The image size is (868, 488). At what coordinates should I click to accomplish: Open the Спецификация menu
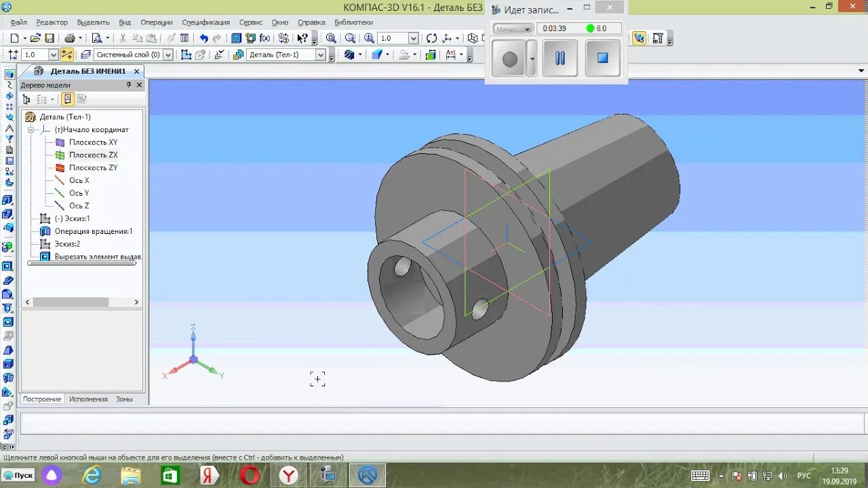205,22
